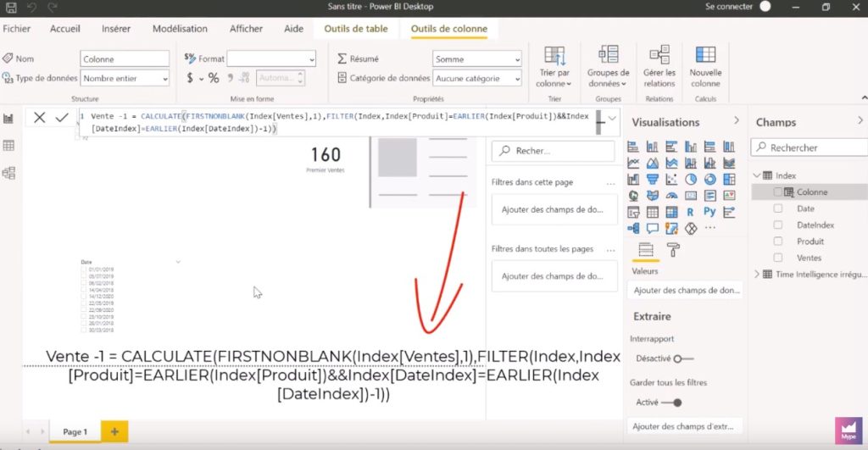868x450 pixels.
Task: Open the Résumé Somme dropdown
Action: tap(476, 58)
